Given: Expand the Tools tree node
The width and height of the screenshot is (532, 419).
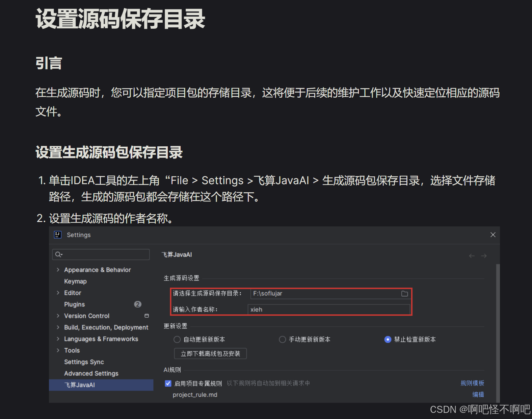Looking at the screenshot, I should tap(58, 350).
